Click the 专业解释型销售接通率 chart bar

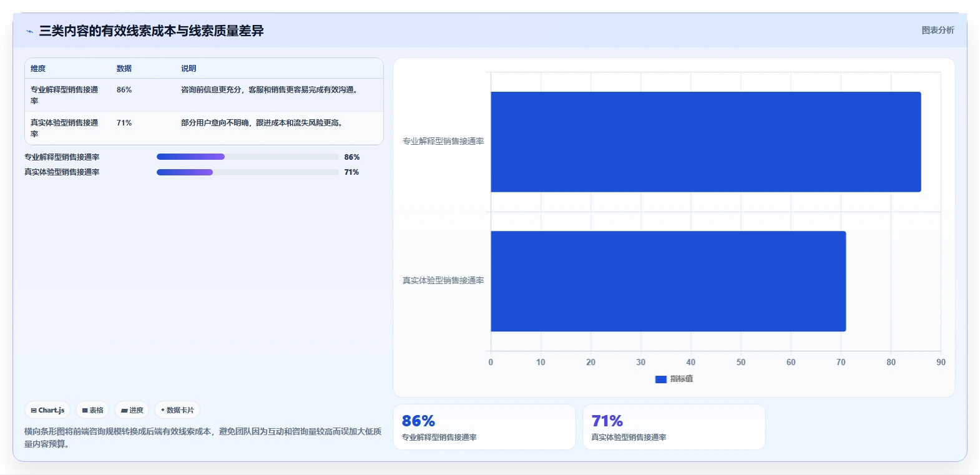point(705,142)
